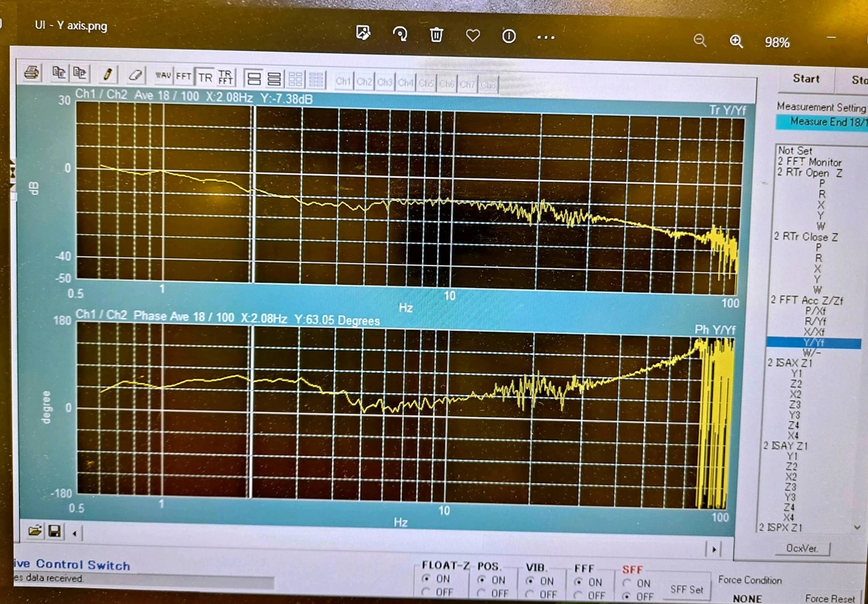Click the measurement list scroll-down arrow
Screen dimensions: 868x604
coord(857,527)
